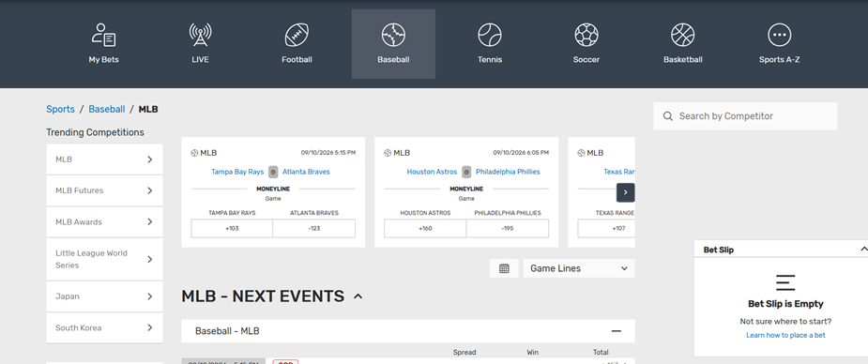Open Learn how to place a bet
Viewport: 868px width, 364px height.
point(785,335)
